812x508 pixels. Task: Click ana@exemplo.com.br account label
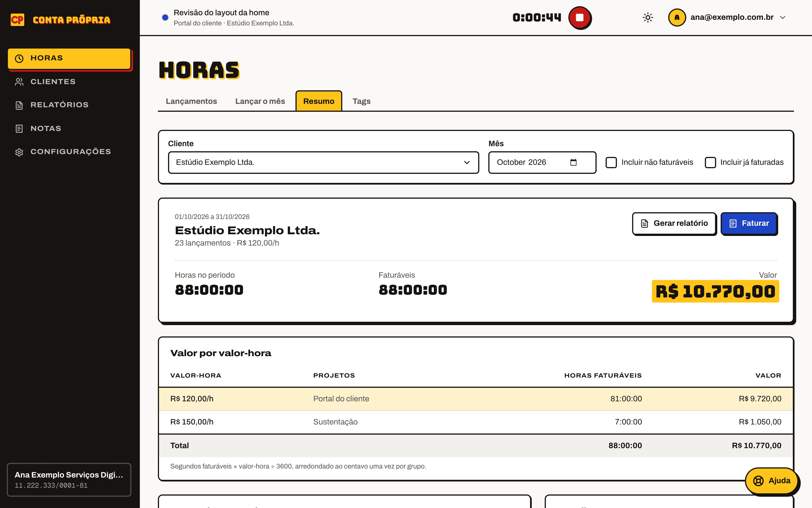tap(732, 17)
